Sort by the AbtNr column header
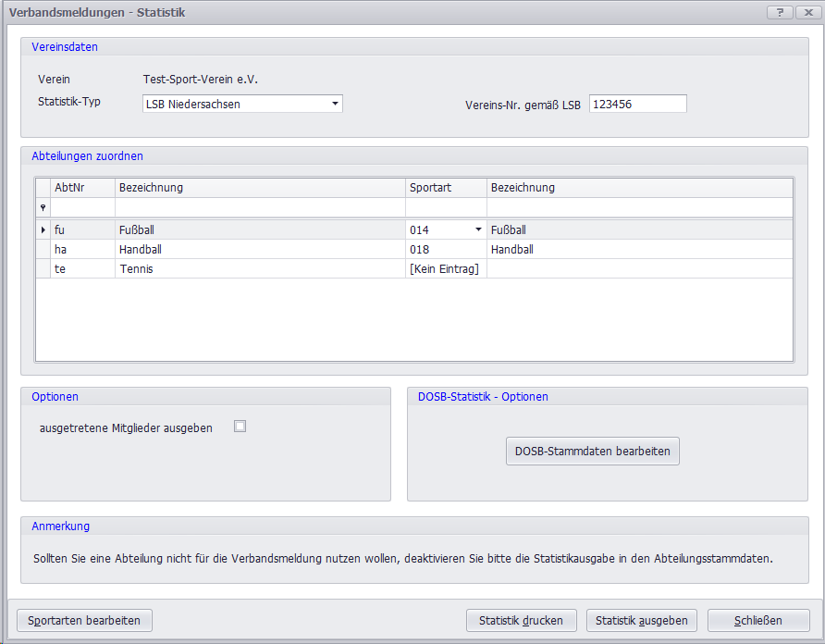The image size is (825, 644). point(82,188)
